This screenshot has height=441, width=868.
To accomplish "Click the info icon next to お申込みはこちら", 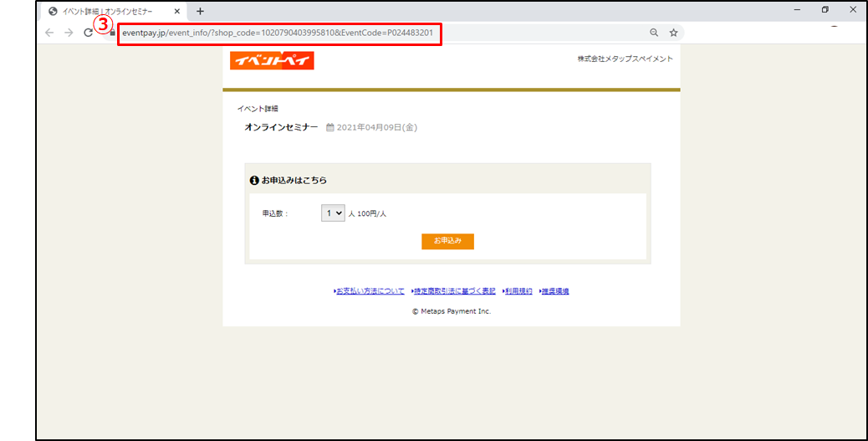I will tap(254, 180).
